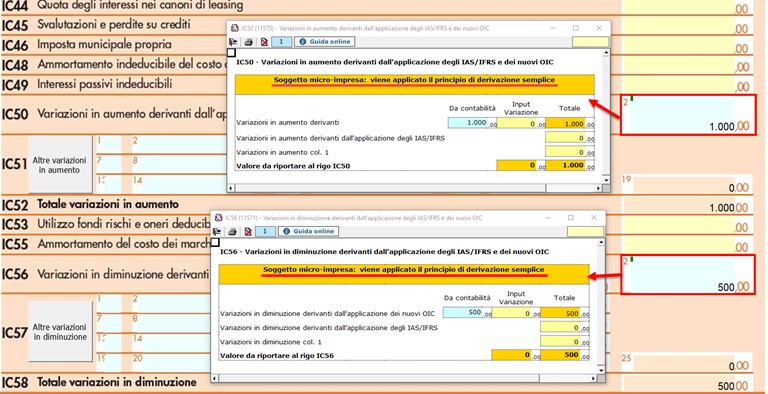Click the corner select box in IC50 sheet
The height and width of the screenshot is (394, 768).
point(232,52)
